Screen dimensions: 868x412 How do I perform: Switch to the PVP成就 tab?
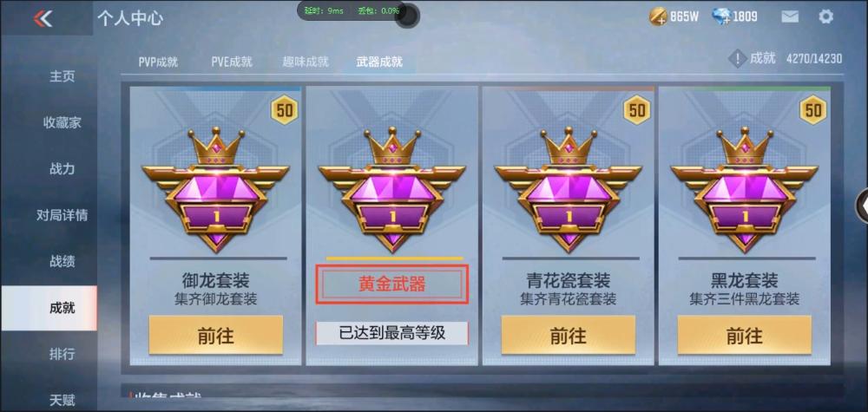[158, 62]
